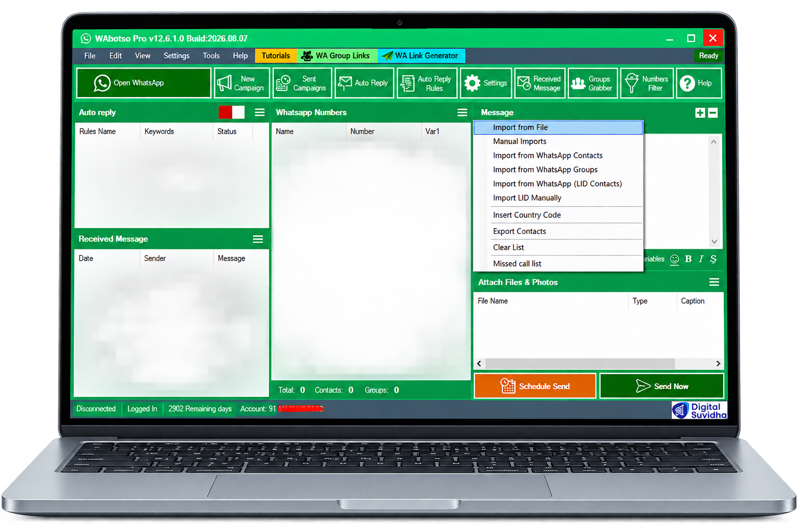Screen dimensions: 798x532
Task: Open WA Link Generator tab
Action: [421, 56]
